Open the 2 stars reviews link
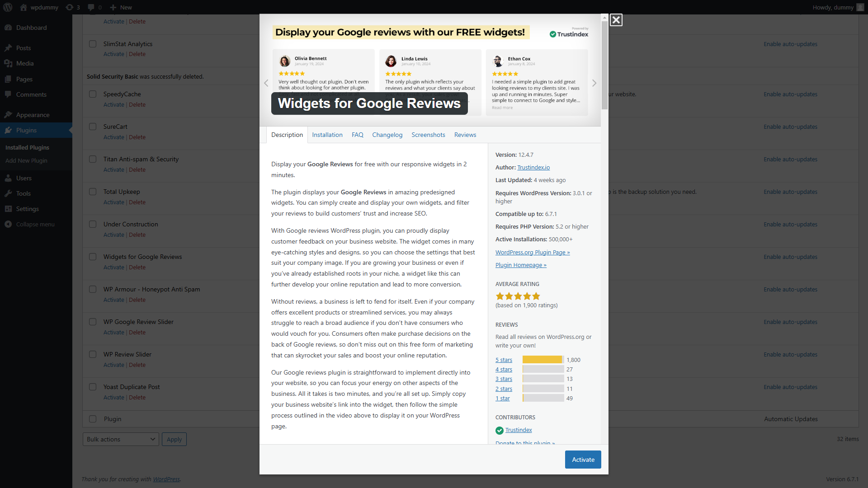 point(504,389)
